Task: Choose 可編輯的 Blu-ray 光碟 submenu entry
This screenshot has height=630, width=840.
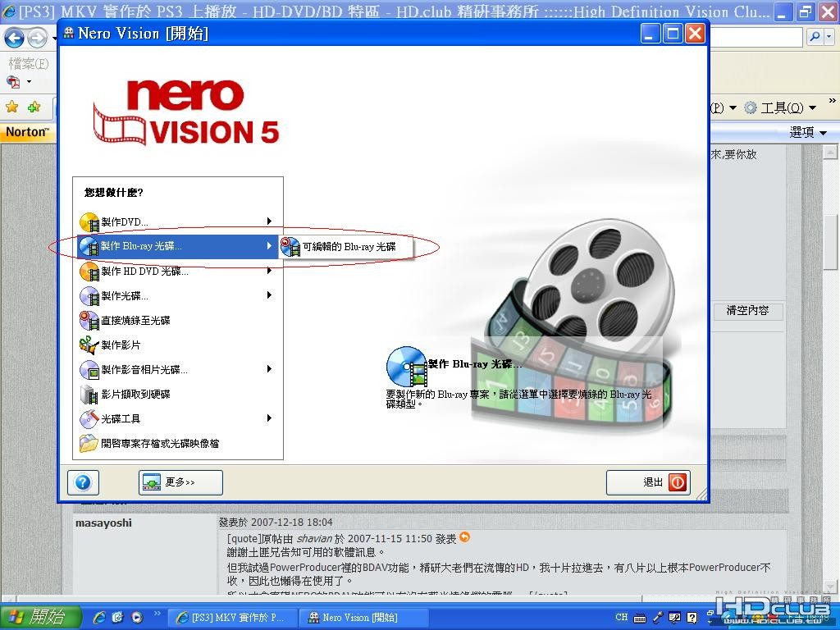Action: (346, 247)
